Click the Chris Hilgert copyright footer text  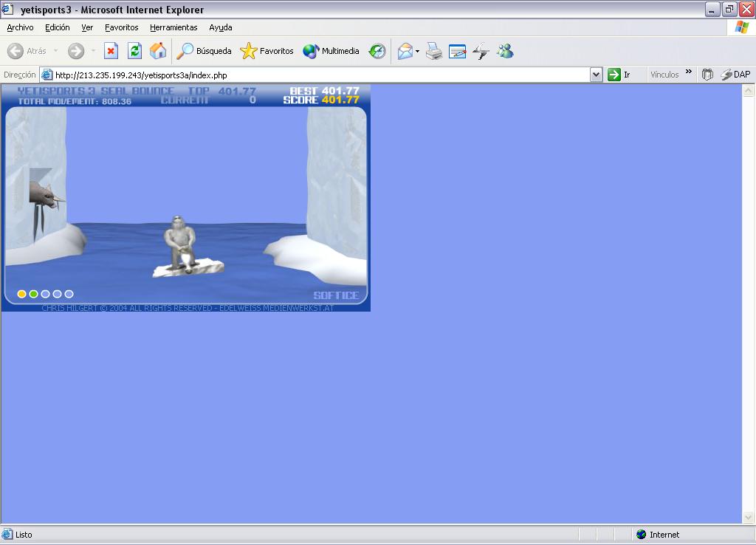pos(188,308)
